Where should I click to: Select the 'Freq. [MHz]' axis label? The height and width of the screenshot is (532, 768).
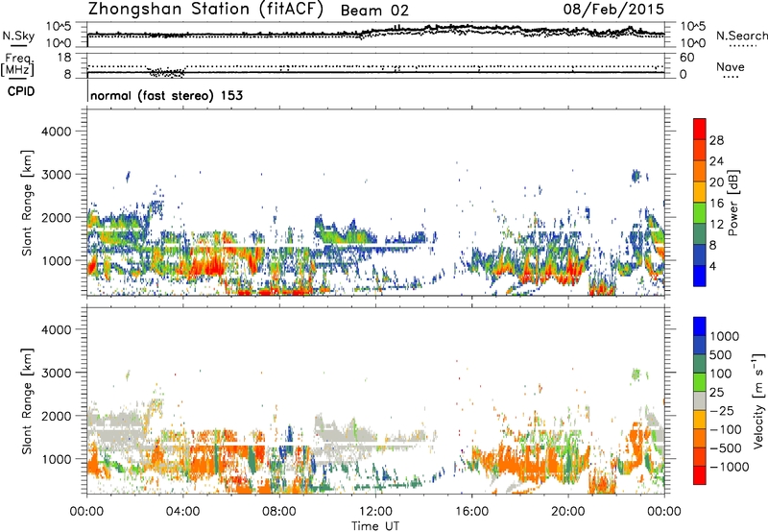pyautogui.click(x=17, y=65)
